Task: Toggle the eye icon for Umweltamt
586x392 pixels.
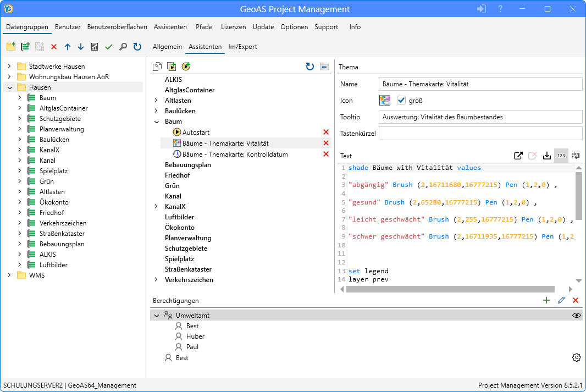Action: [577, 316]
